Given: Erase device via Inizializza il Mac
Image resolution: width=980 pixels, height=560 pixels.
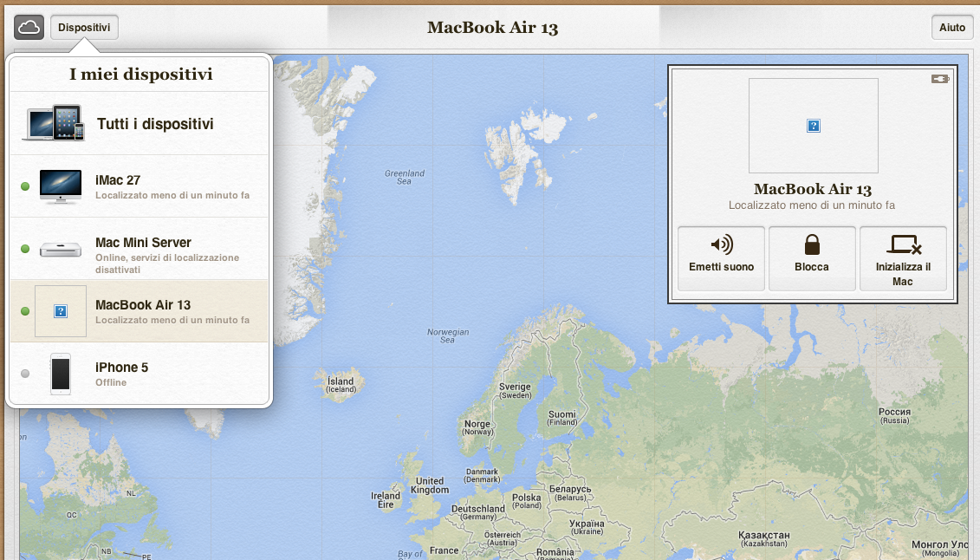Looking at the screenshot, I should tap(903, 258).
